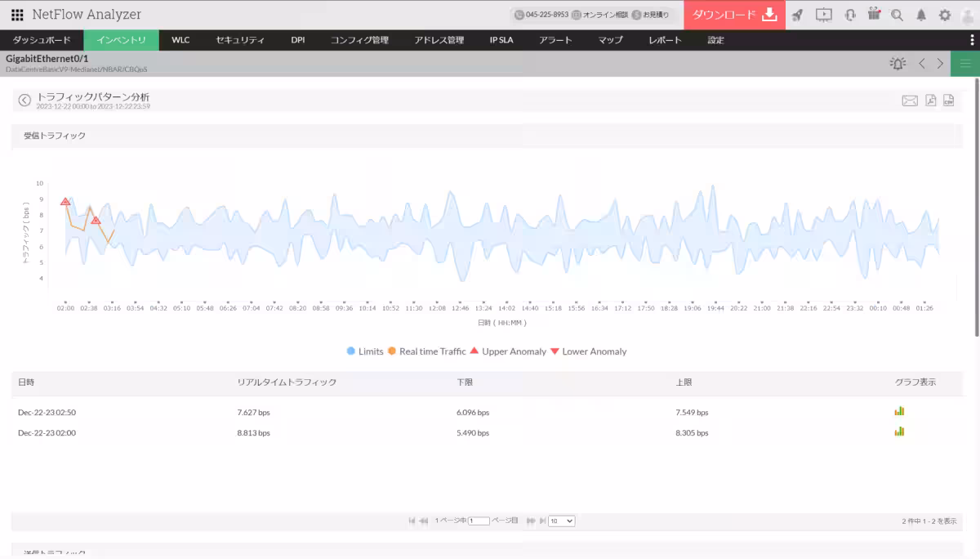Open the settings gear icon
This screenshot has width=980, height=559.
point(945,15)
